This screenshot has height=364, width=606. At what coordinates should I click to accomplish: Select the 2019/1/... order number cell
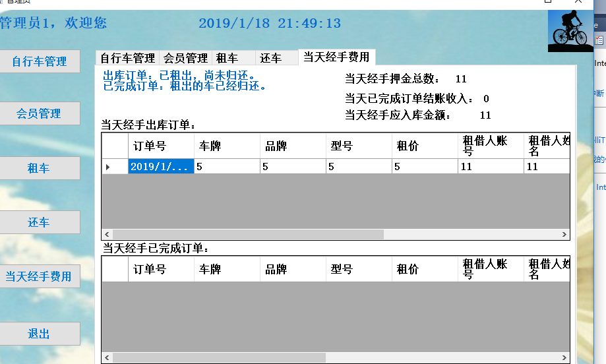pyautogui.click(x=161, y=167)
